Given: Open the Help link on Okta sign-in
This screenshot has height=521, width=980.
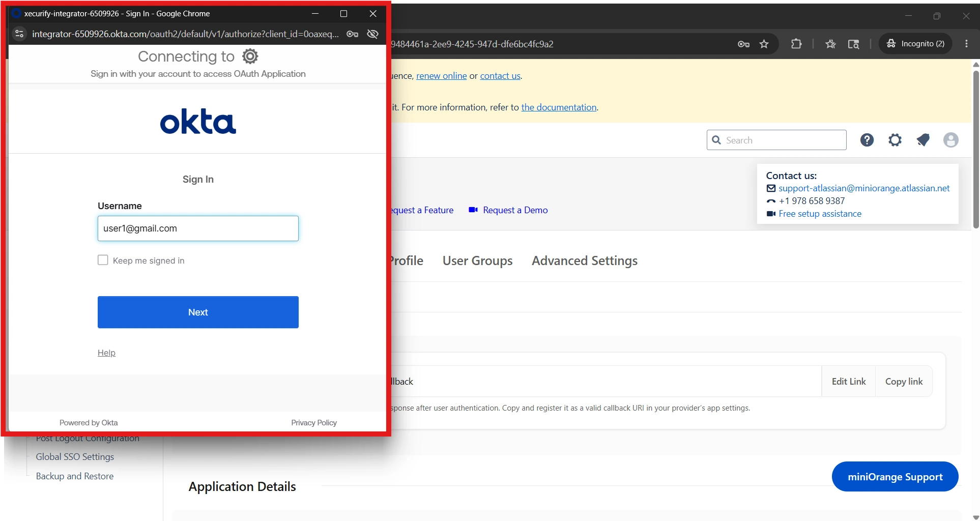Looking at the screenshot, I should [x=106, y=353].
